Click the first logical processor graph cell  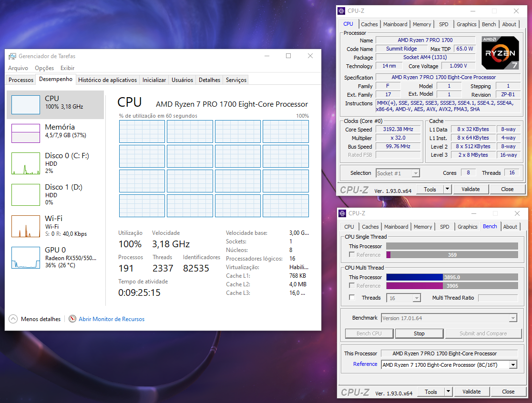142,131
